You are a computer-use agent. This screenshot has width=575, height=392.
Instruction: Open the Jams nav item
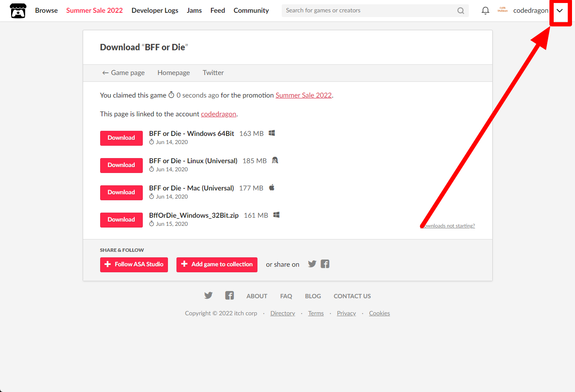click(x=194, y=10)
